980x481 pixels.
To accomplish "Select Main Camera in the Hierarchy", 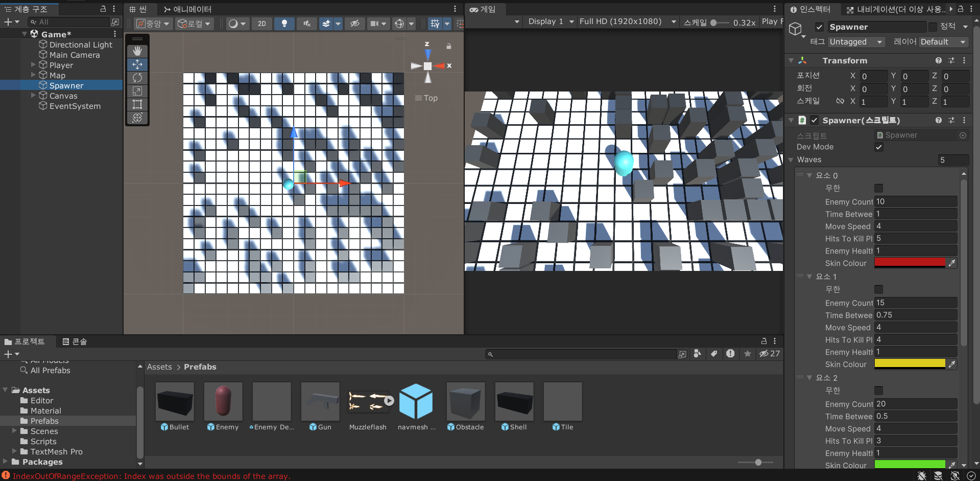I will tap(75, 55).
